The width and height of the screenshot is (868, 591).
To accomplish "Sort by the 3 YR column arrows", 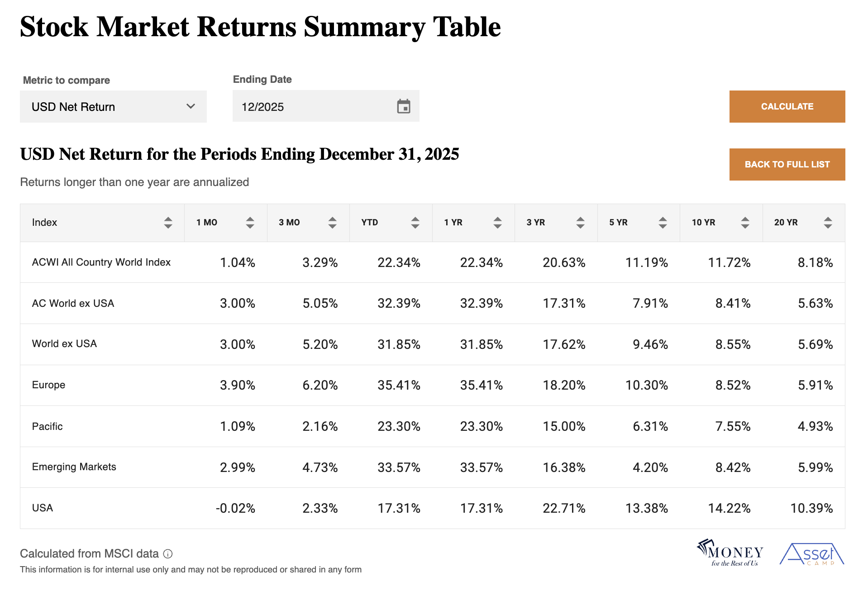I will tap(580, 223).
